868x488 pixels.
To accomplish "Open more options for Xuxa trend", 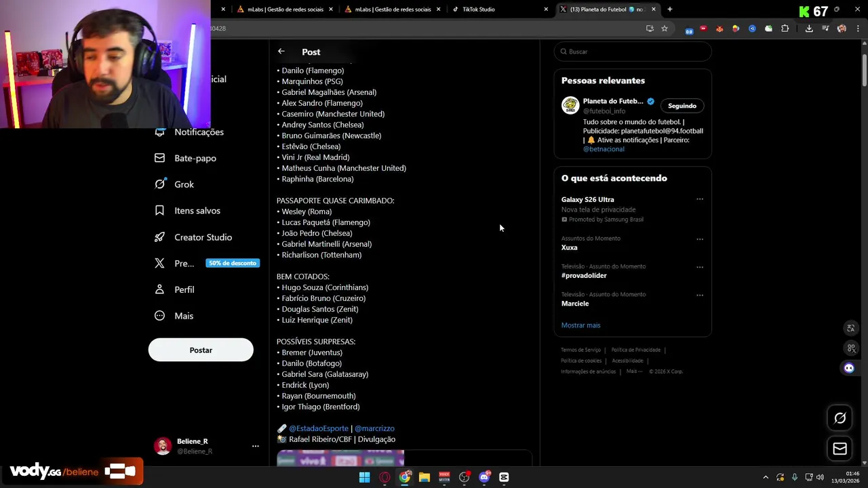I will coord(700,239).
